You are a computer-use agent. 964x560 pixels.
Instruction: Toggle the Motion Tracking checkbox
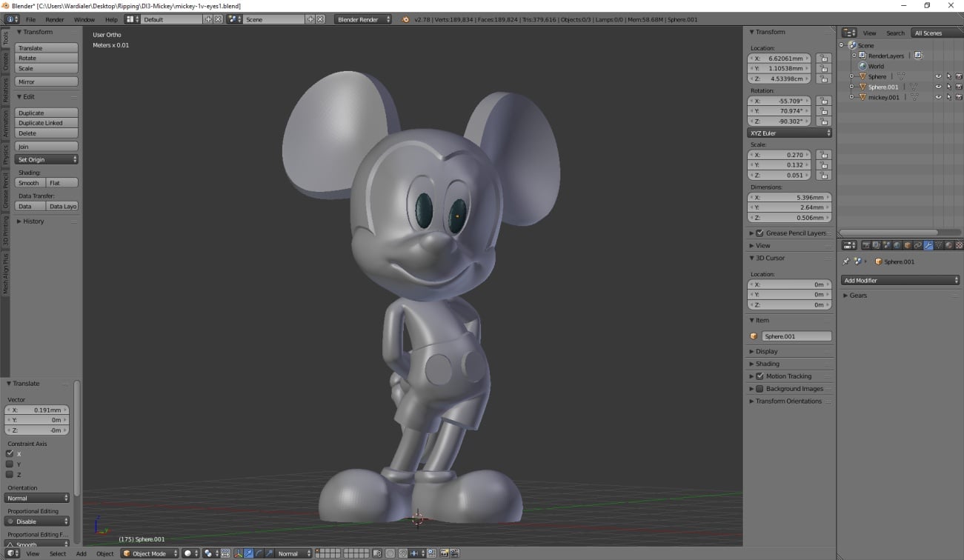pyautogui.click(x=759, y=376)
